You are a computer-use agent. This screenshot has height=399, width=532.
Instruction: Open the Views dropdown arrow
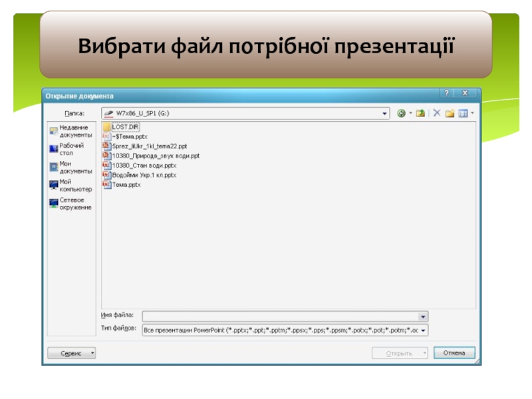472,113
